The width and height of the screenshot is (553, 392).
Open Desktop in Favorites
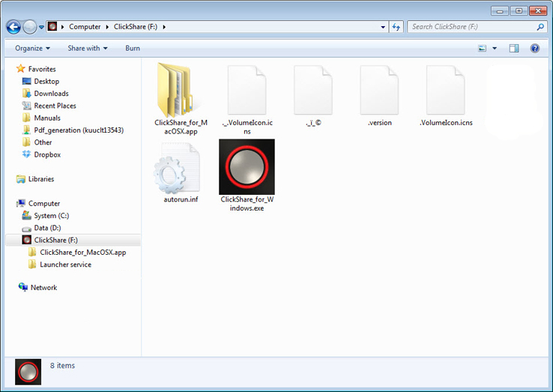[46, 81]
